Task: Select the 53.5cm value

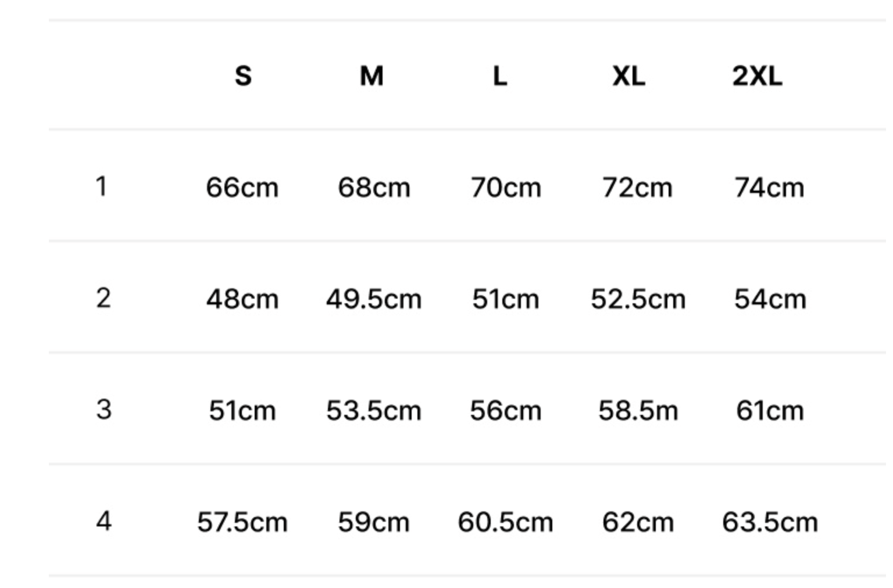Action: pos(373,411)
